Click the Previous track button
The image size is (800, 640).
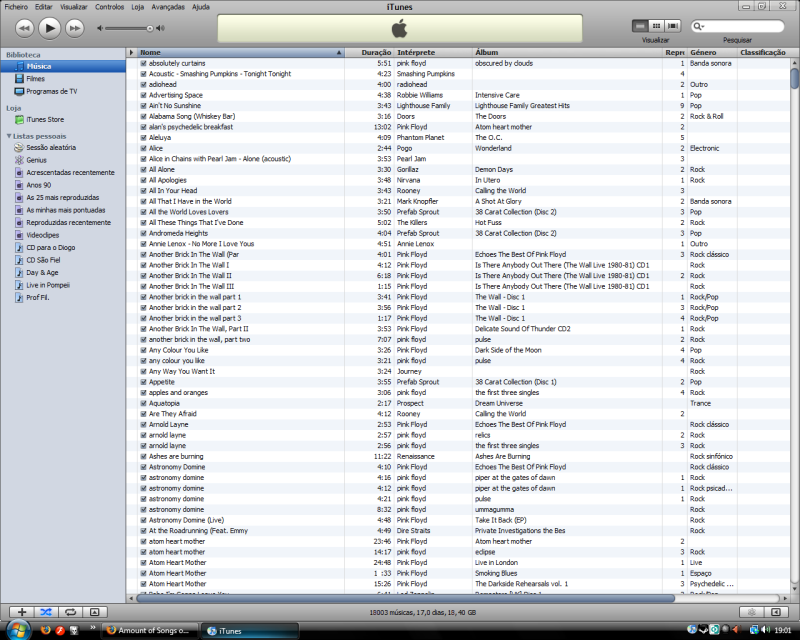(24, 28)
